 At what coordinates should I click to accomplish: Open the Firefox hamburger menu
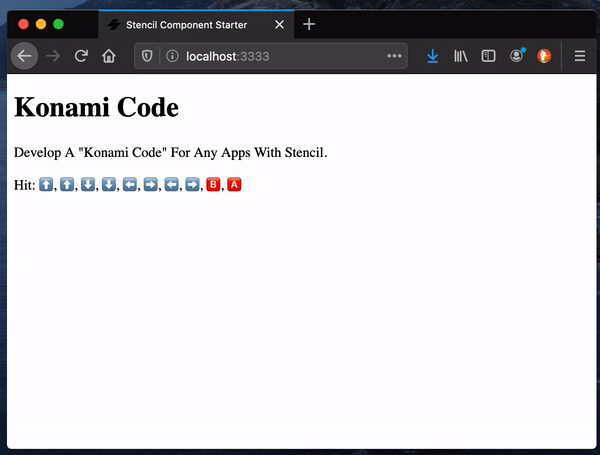[x=580, y=56]
